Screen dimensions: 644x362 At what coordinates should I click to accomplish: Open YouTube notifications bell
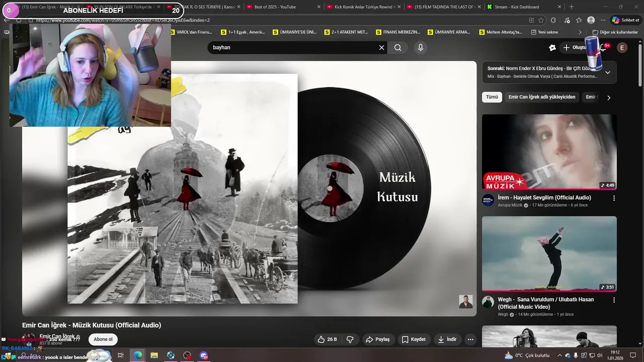(x=603, y=47)
